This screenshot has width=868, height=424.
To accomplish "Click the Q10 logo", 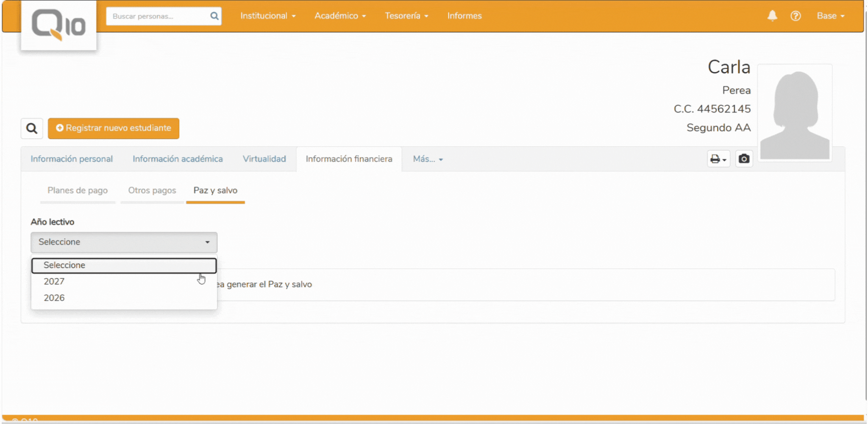I will coord(58,25).
